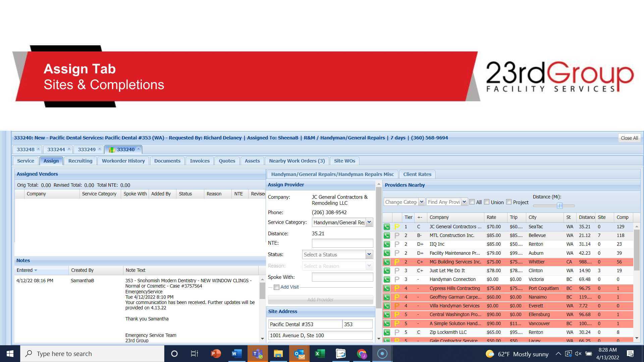This screenshot has height=362, width=644.
Task: Click the yellow P flag for Central Washington Pro row
Action: (397, 314)
